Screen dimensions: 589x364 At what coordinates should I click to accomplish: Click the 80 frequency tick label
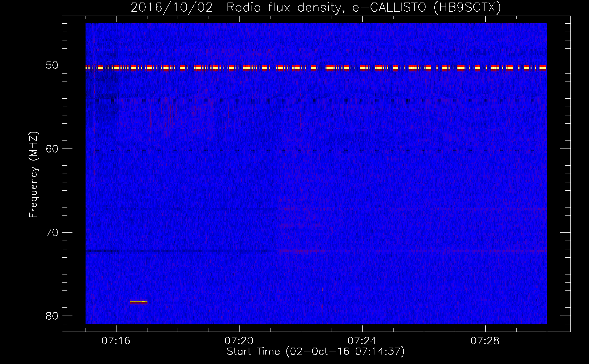tap(52, 316)
